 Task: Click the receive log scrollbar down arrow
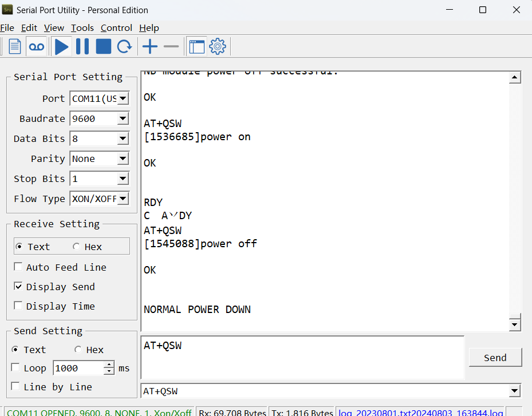click(515, 325)
